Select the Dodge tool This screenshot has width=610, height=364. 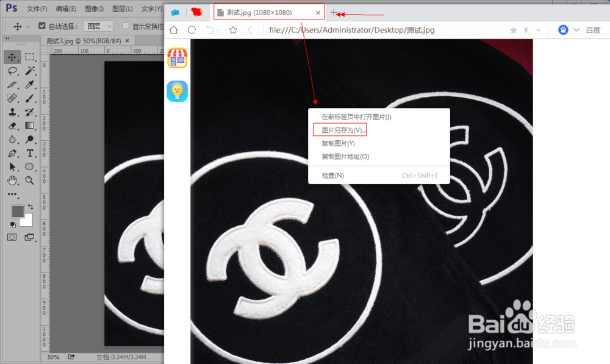click(x=29, y=139)
